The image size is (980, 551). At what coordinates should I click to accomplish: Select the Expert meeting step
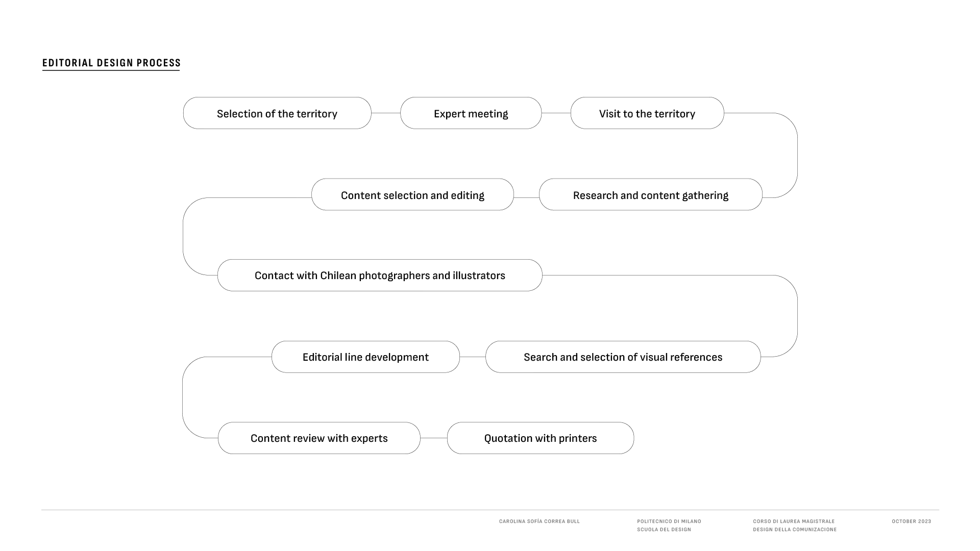coord(471,113)
